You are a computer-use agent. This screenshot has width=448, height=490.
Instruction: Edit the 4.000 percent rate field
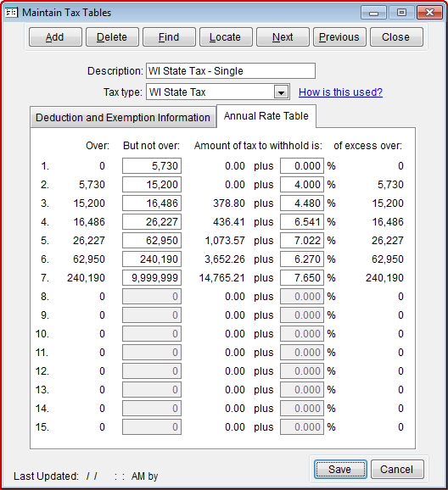[301, 184]
